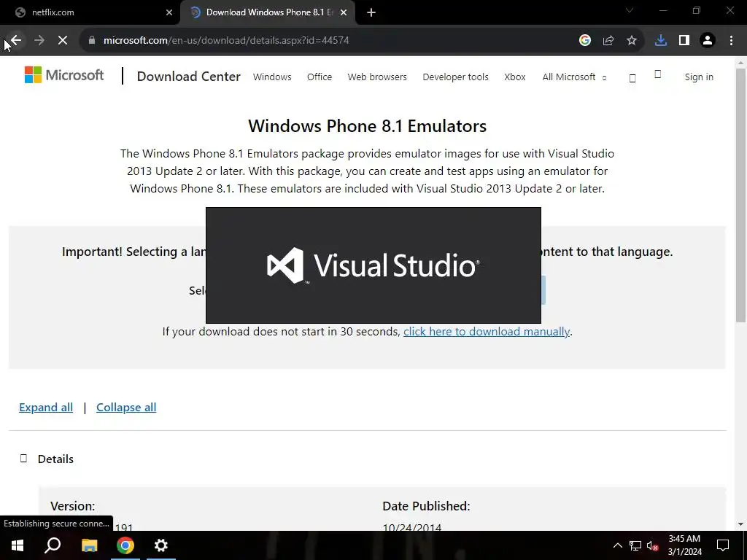Viewport: 747px width, 560px height.
Task: Show hidden tray icons chevron
Action: [617, 545]
